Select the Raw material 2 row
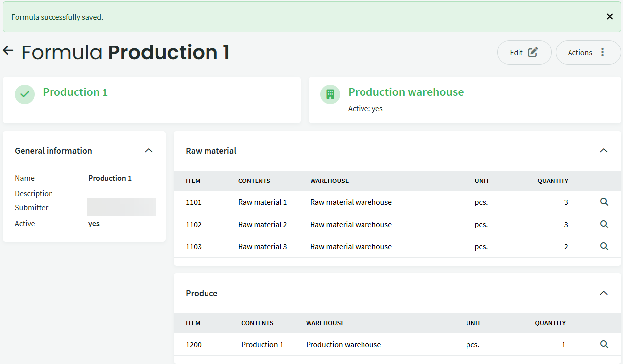 262,225
